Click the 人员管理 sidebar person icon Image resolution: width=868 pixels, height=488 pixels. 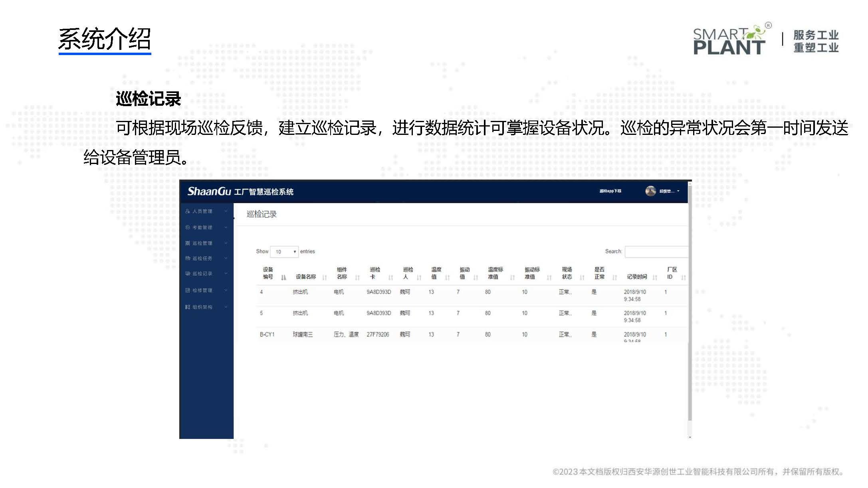point(188,211)
